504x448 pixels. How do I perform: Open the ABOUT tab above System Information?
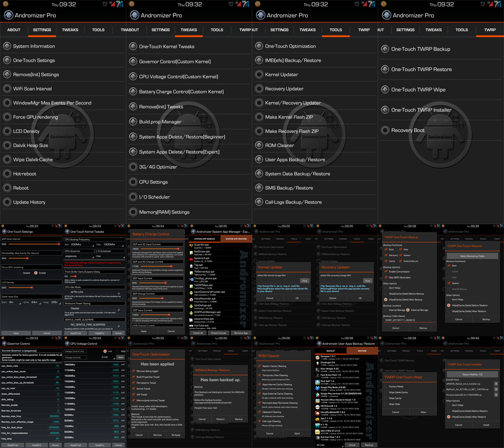pyautogui.click(x=14, y=30)
